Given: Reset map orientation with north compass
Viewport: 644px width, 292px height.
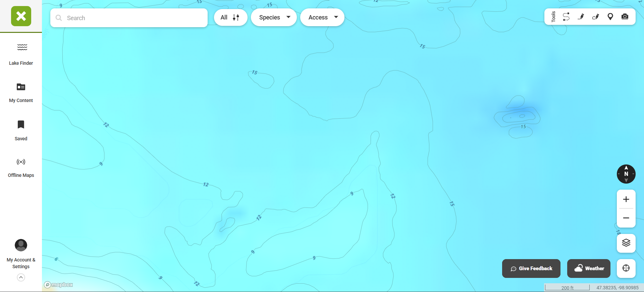Looking at the screenshot, I should 626,174.
